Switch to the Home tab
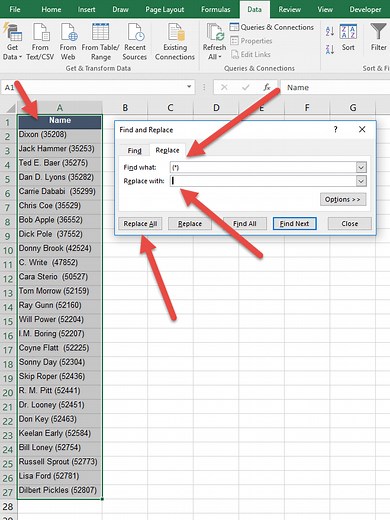This screenshot has height=520, width=390. coord(51,9)
